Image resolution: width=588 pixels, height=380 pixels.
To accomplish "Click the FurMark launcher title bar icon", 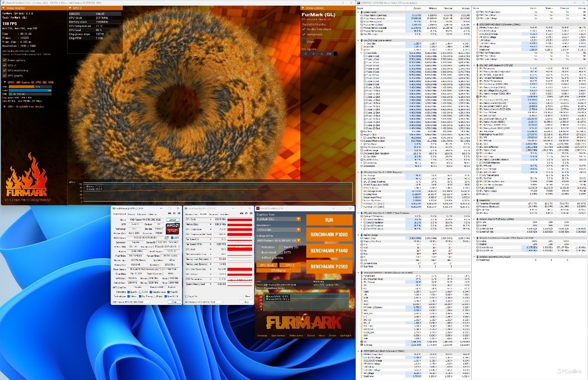I will [x=258, y=209].
